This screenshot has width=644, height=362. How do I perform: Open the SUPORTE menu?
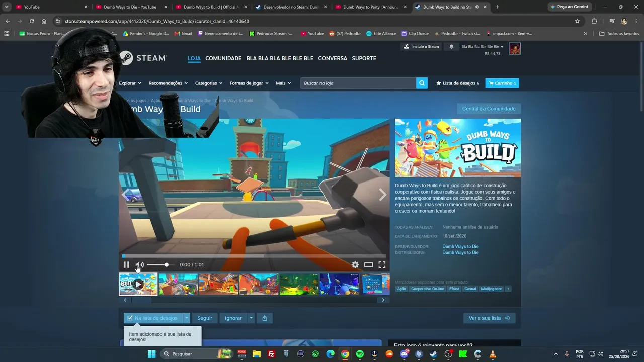coord(364,58)
